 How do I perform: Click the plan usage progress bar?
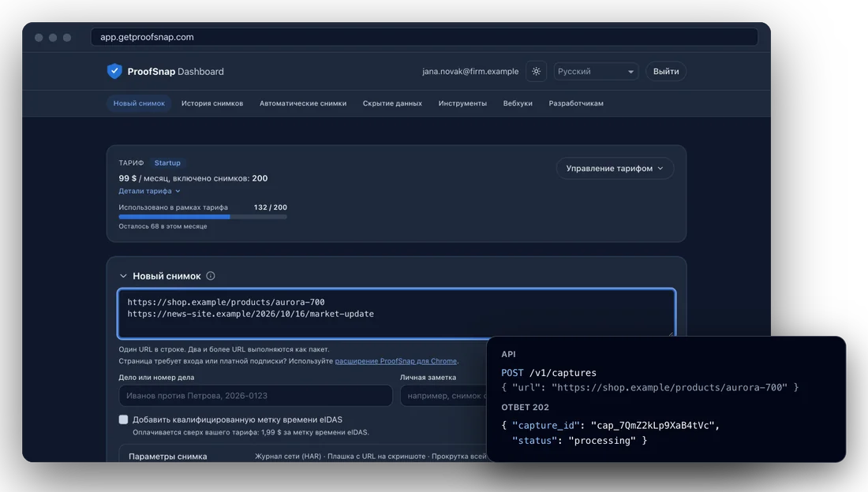(x=203, y=217)
